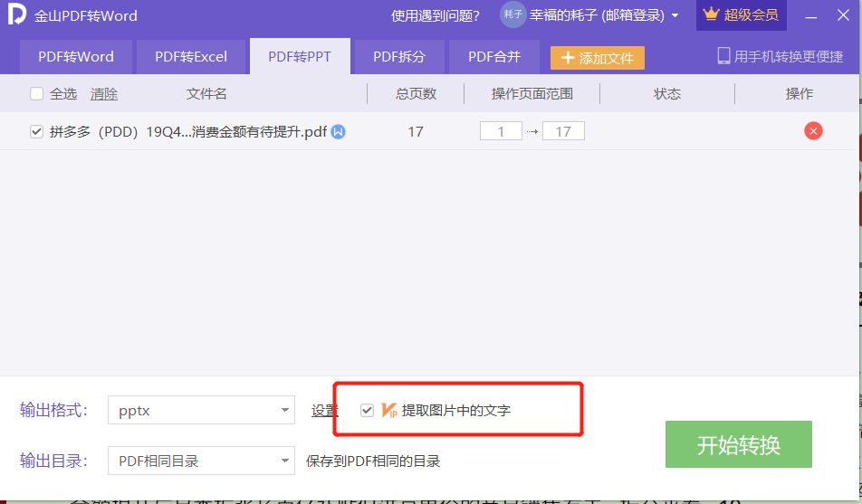Image resolution: width=862 pixels, height=504 pixels.
Task: Click the 总页数 column header
Action: (416, 94)
